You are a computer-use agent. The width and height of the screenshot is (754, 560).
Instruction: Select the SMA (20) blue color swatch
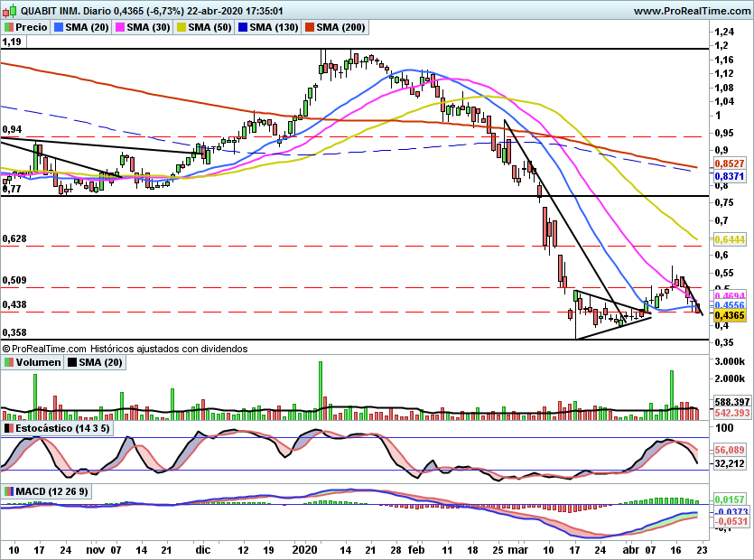[x=59, y=27]
